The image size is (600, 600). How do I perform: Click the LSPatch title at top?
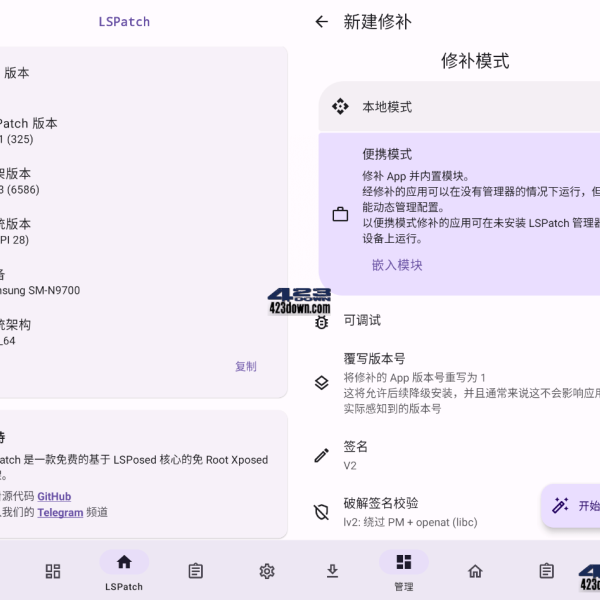point(124,22)
